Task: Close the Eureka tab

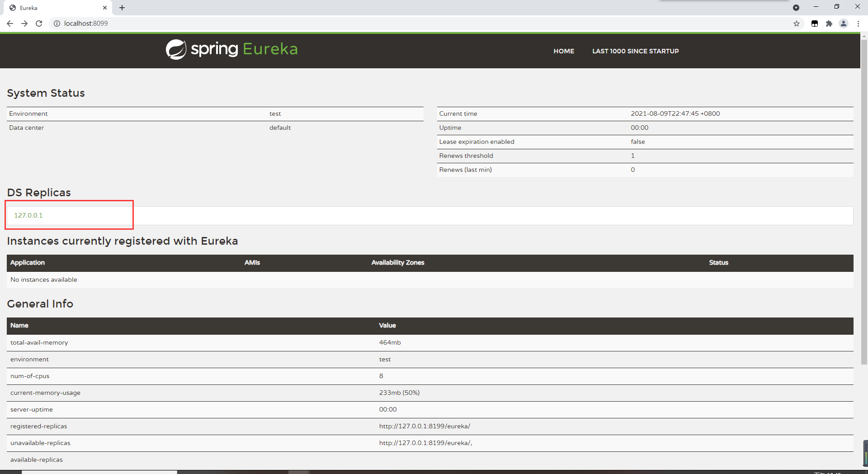Action: coord(105,8)
